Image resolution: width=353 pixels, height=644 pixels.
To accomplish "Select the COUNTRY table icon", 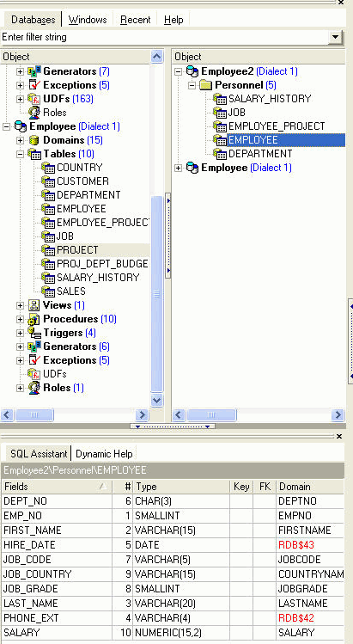I will (x=48, y=168).
